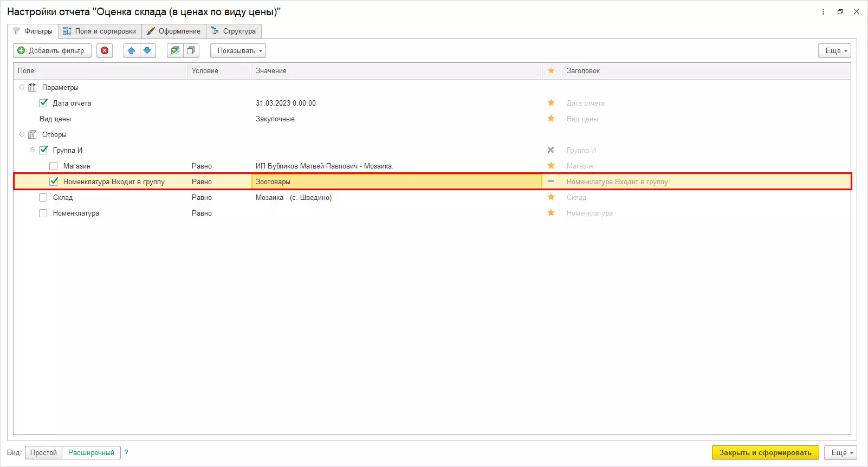Viewport: 868px width, 467px height.
Task: Enable the Магазин filter checkbox
Action: coord(54,166)
